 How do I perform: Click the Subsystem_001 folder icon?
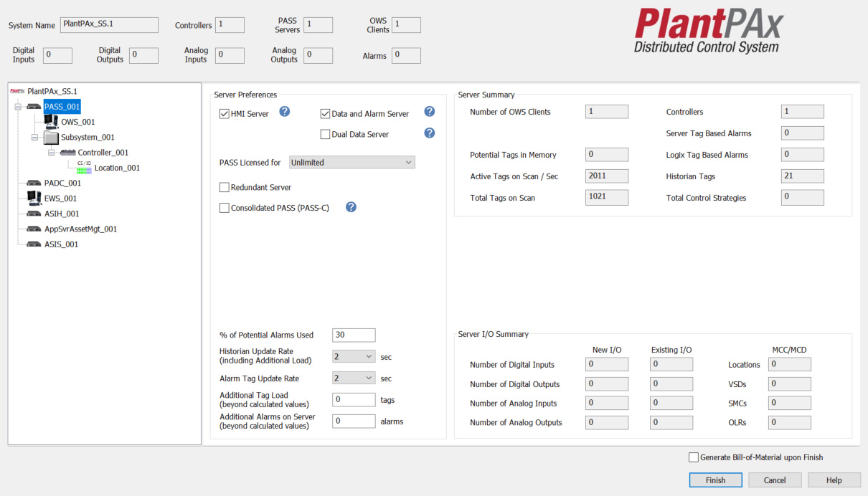tap(51, 137)
